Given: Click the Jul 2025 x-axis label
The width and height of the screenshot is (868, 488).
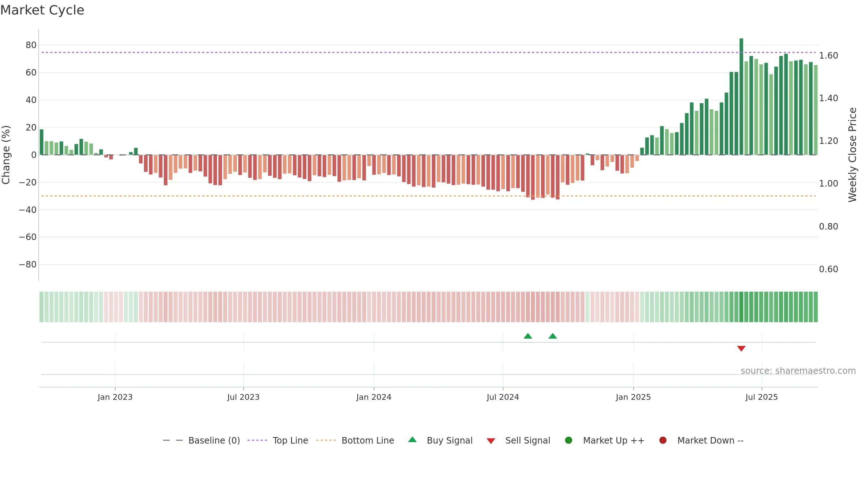Looking at the screenshot, I should click(762, 397).
